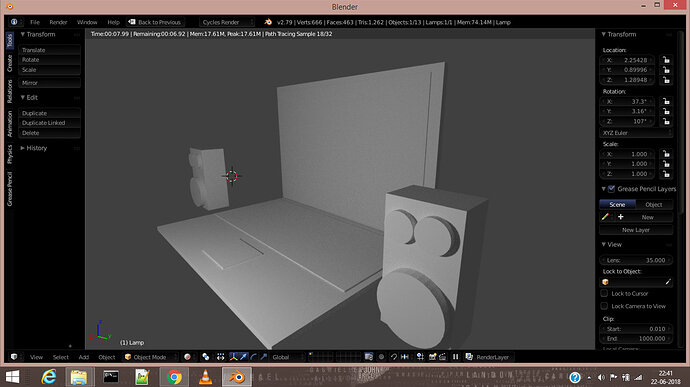
Task: Select the translate manipulator arrow icon
Action: point(243,357)
